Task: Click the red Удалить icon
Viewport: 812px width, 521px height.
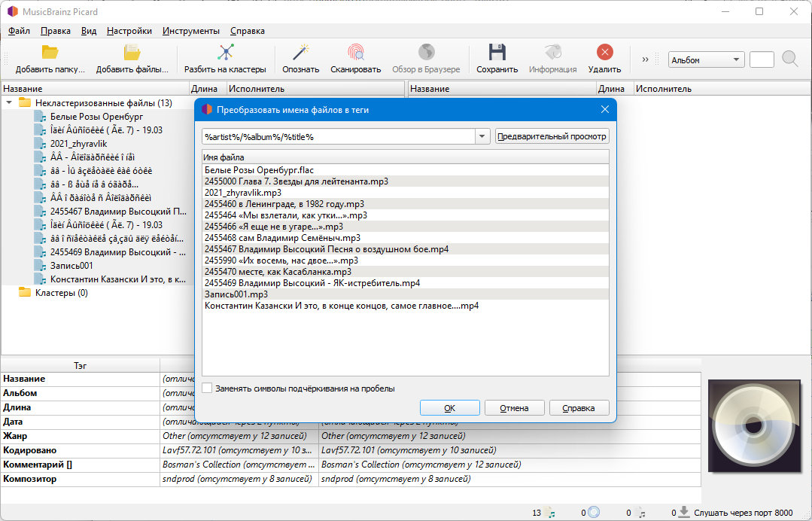Action: tap(604, 52)
